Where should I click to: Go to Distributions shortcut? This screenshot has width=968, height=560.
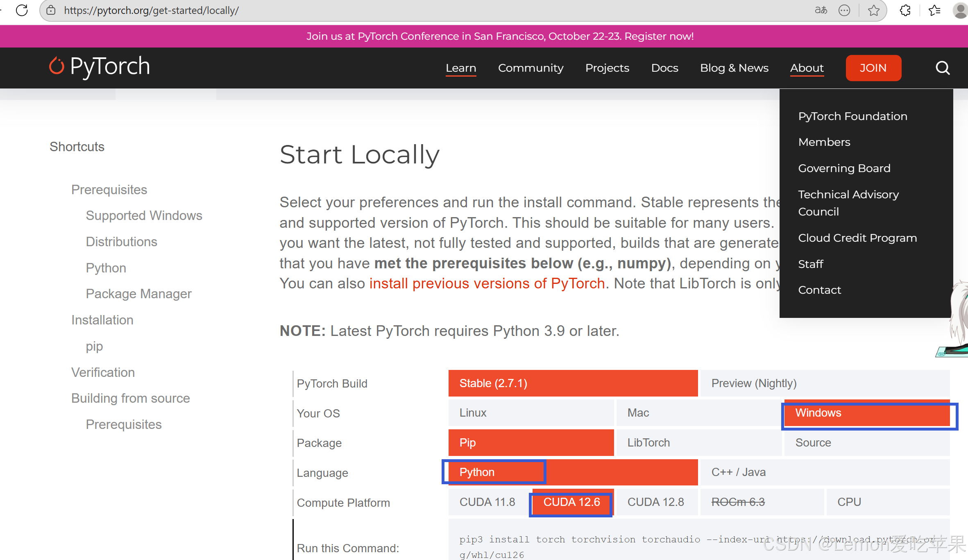tap(122, 242)
